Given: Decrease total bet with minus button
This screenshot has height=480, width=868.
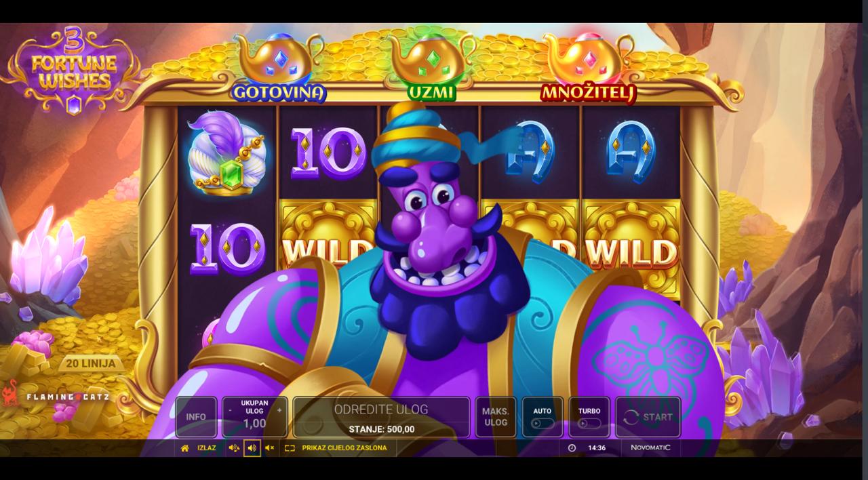Looking at the screenshot, I should [230, 411].
